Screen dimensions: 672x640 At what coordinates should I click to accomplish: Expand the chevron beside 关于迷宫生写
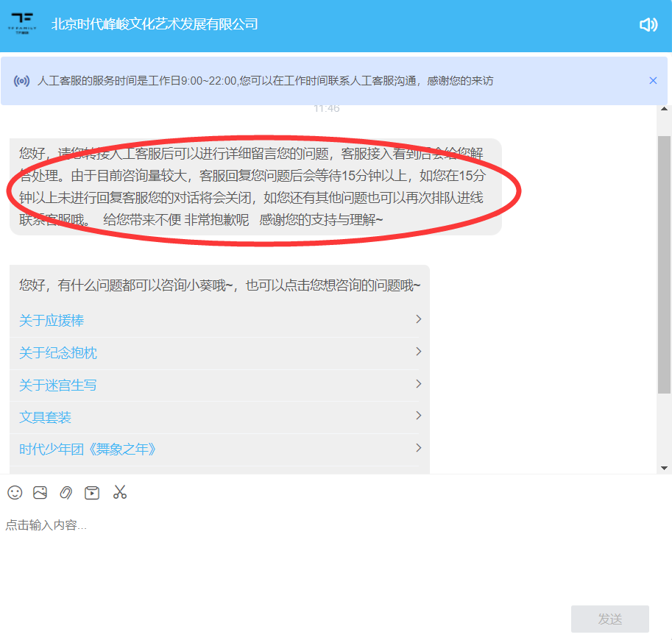(x=419, y=383)
